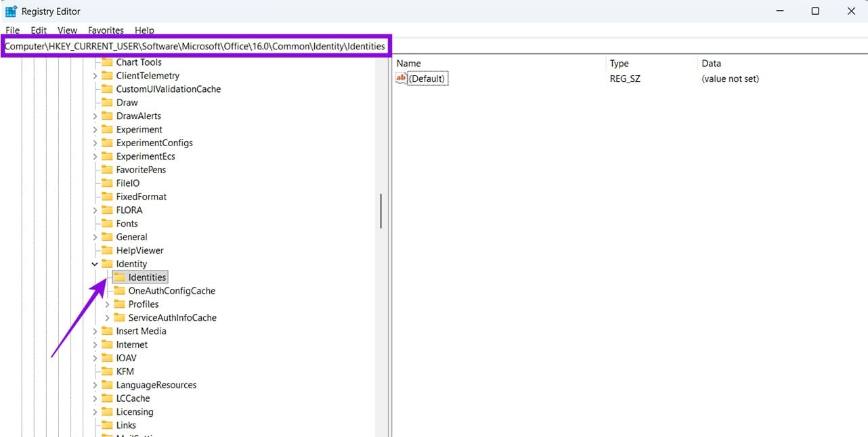This screenshot has height=437, width=868.
Task: Select the LCCache key label
Action: [133, 398]
